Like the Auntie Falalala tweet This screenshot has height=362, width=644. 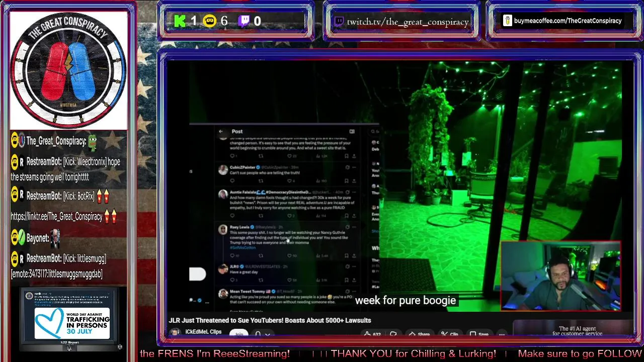(289, 216)
